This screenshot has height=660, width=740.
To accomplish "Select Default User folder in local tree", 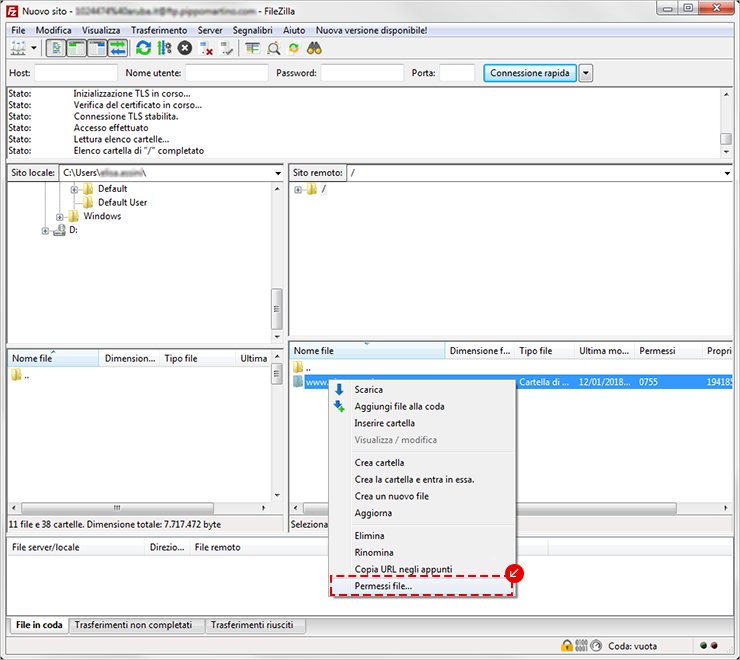I will tap(122, 203).
